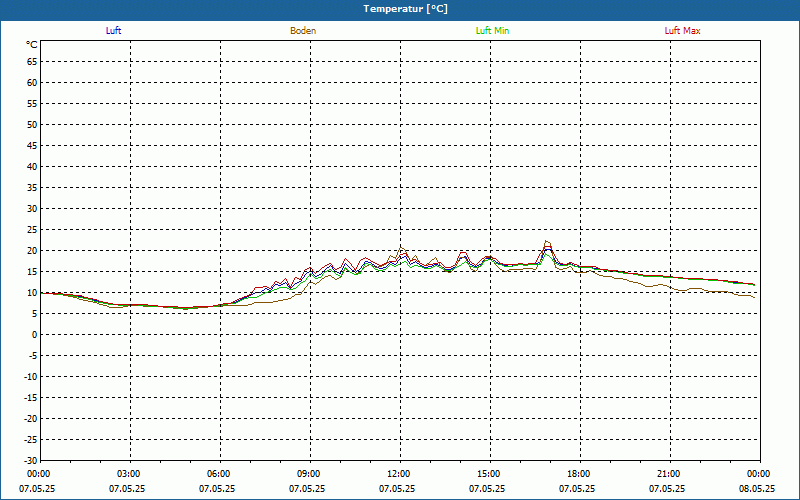Screen dimensions: 800x500
Task: Click the 18:00 time axis label
Action: pos(580,474)
